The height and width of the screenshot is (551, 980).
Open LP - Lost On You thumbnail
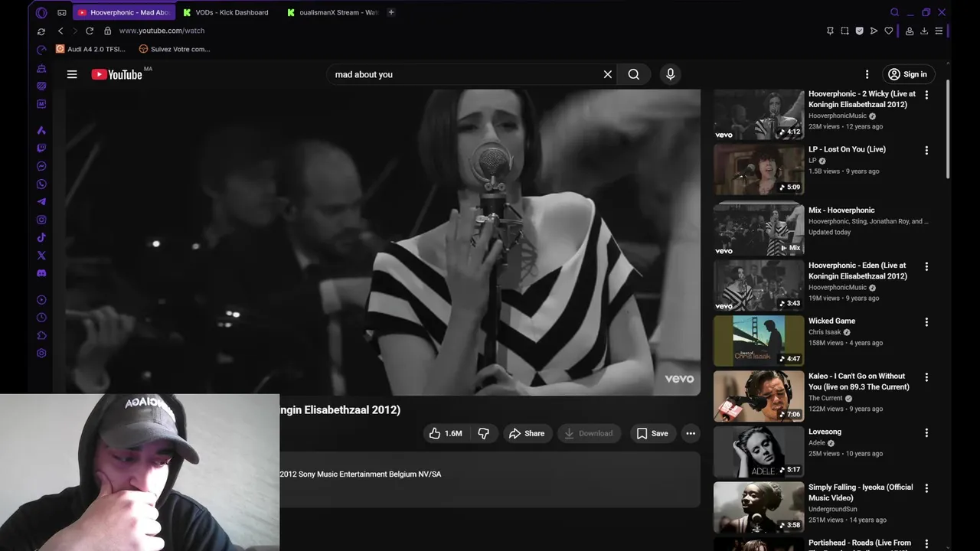click(759, 170)
